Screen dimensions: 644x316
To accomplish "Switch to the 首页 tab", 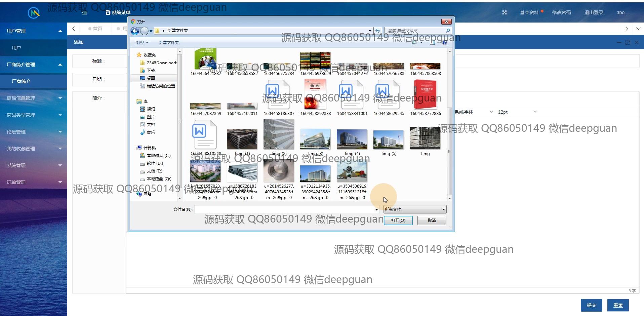I will coord(97,29).
